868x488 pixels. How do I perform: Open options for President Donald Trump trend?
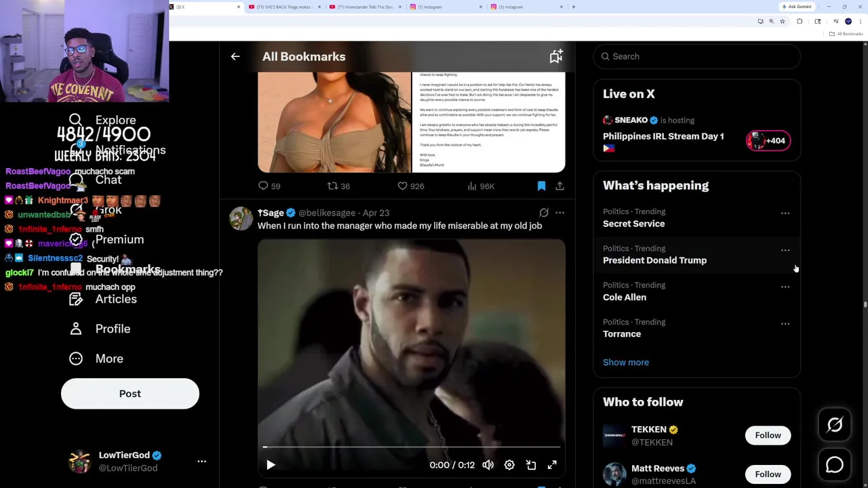click(785, 250)
